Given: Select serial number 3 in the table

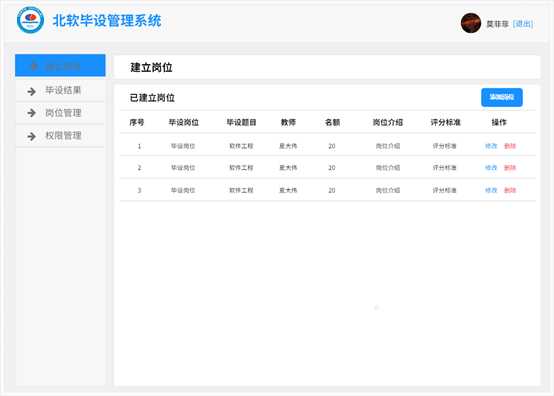Looking at the screenshot, I should pyautogui.click(x=139, y=190).
